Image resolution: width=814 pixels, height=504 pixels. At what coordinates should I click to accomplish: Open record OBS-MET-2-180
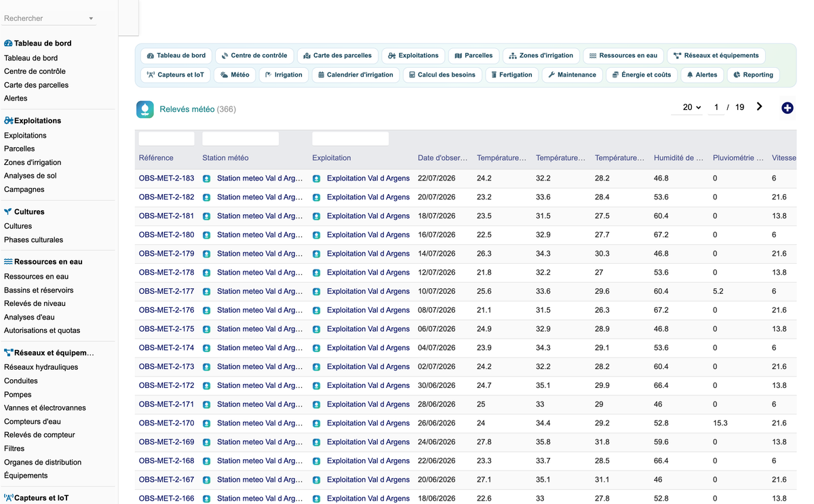166,235
